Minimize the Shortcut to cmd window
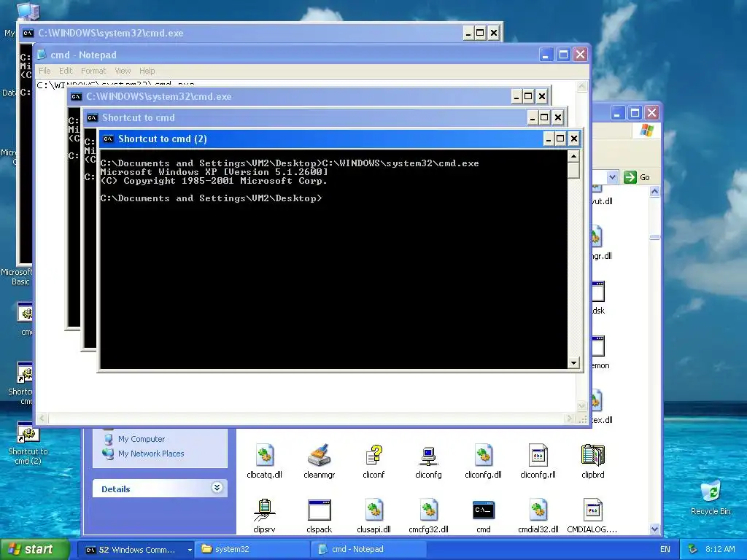The height and width of the screenshot is (560, 747). tap(533, 117)
